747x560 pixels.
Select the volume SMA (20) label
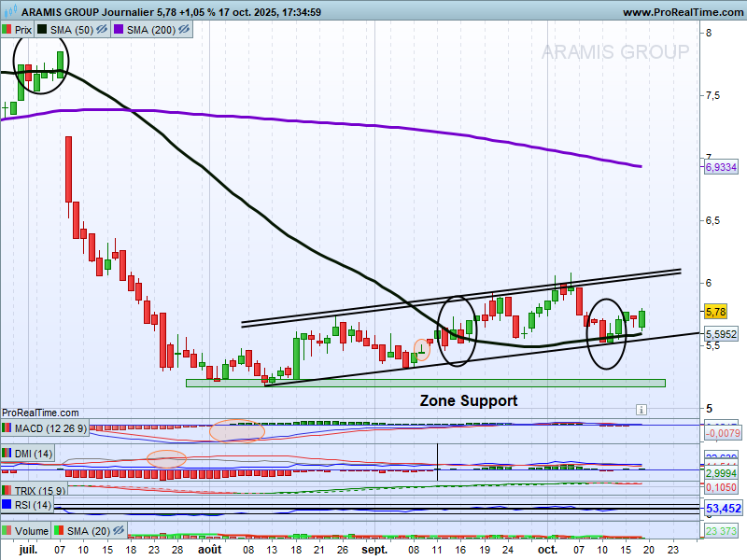point(89,531)
